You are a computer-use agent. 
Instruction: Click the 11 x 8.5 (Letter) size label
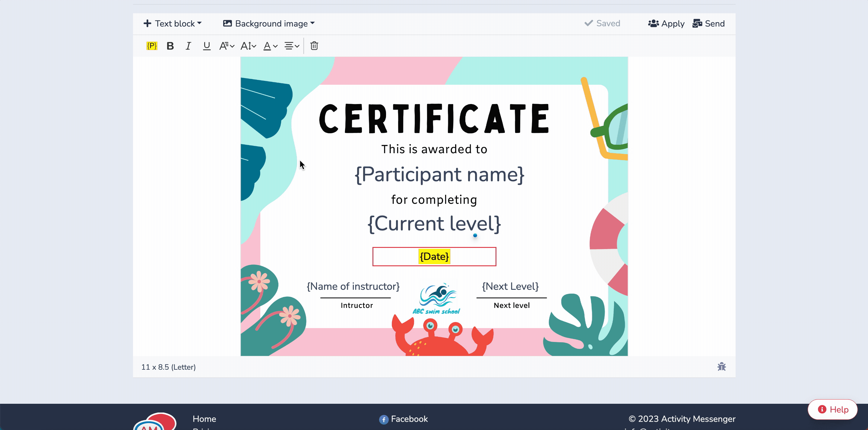pyautogui.click(x=169, y=367)
